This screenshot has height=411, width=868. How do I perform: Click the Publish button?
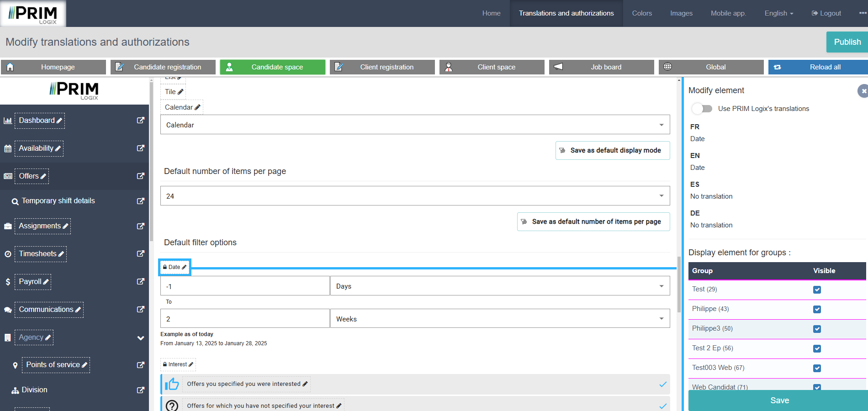point(847,42)
